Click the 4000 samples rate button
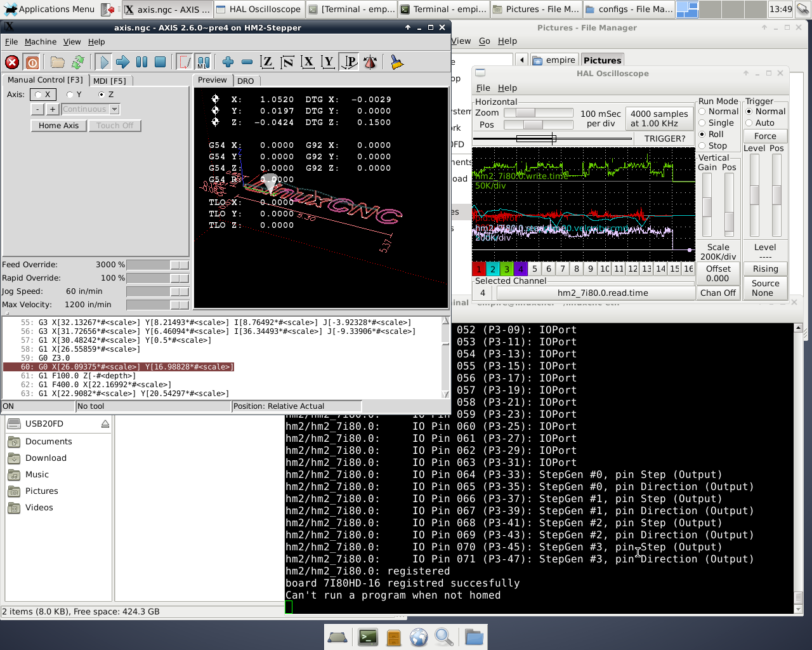 pyautogui.click(x=659, y=119)
